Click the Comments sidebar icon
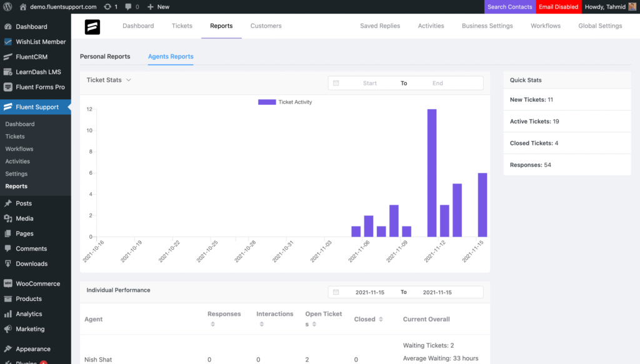Screen dimensions: 640x364 point(7,248)
